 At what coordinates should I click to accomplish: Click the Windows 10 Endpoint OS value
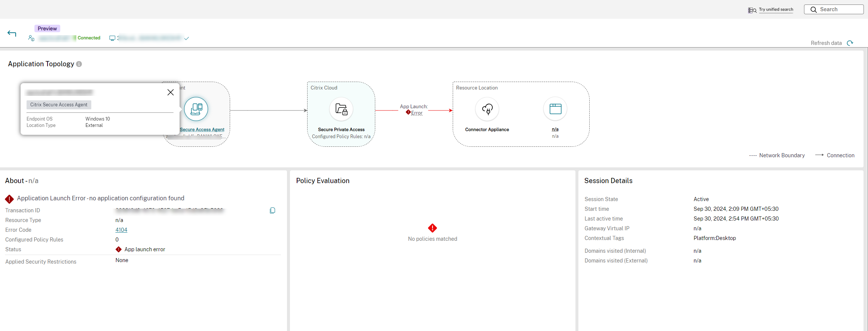point(98,119)
